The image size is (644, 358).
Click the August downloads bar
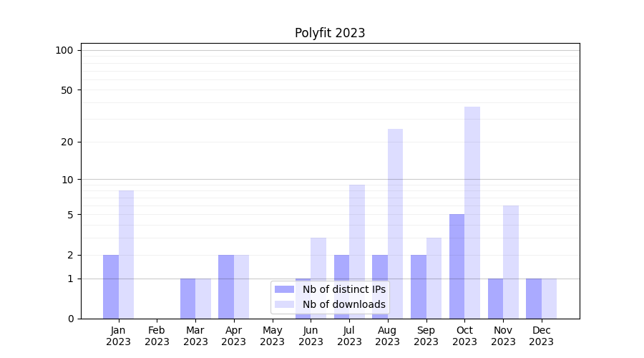pyautogui.click(x=396, y=223)
